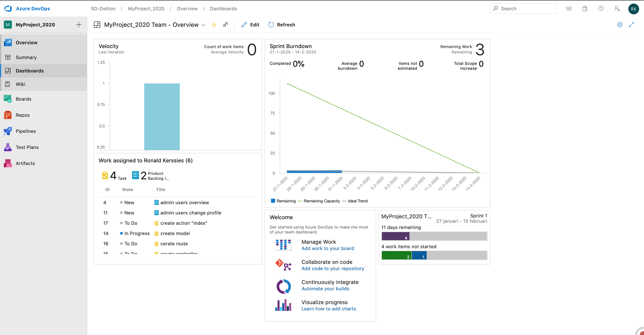Click the green segment of work items bar
Screen dimensions: 644x335
pos(396,255)
